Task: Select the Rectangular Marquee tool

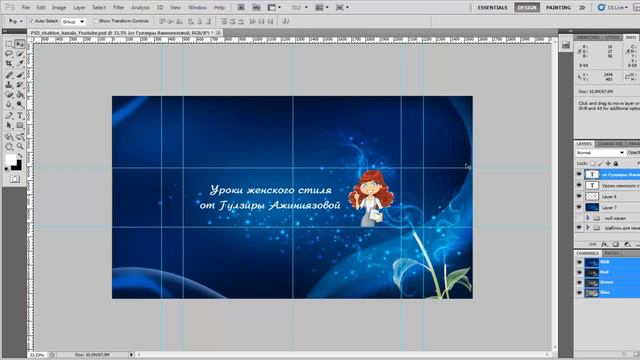Action: click(9, 44)
